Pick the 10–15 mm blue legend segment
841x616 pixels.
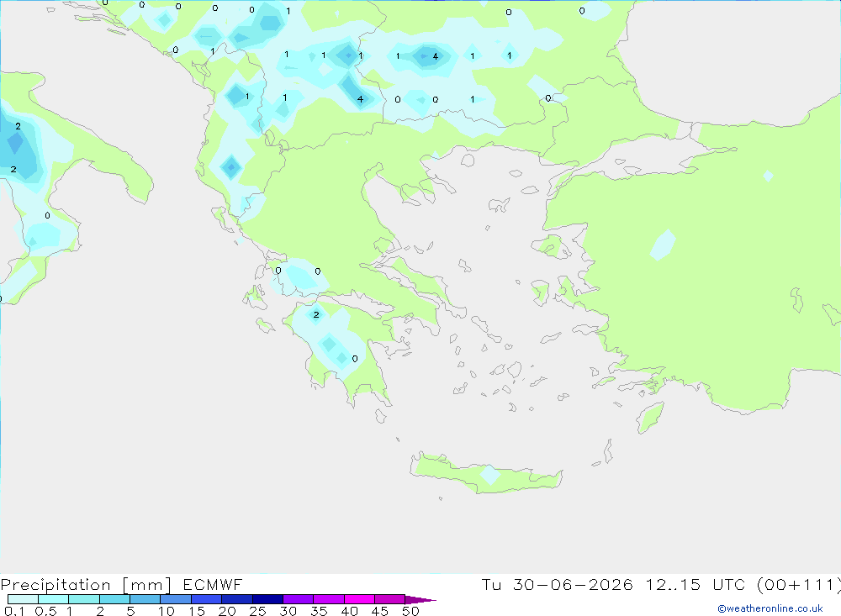pyautogui.click(x=176, y=599)
